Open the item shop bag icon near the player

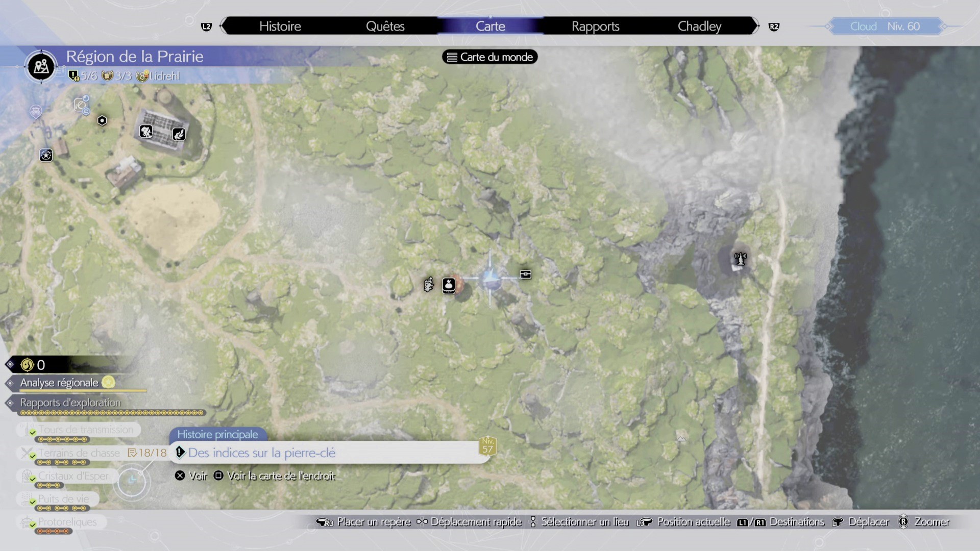(448, 285)
